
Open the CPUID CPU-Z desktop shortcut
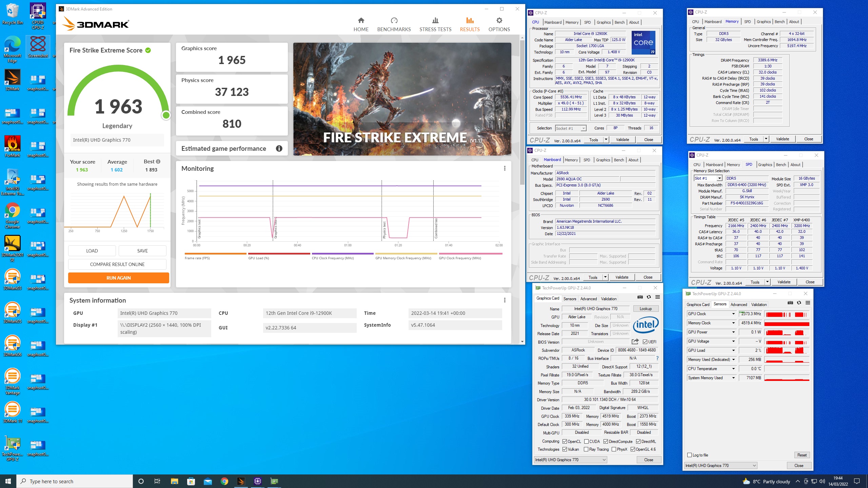pyautogui.click(x=38, y=16)
